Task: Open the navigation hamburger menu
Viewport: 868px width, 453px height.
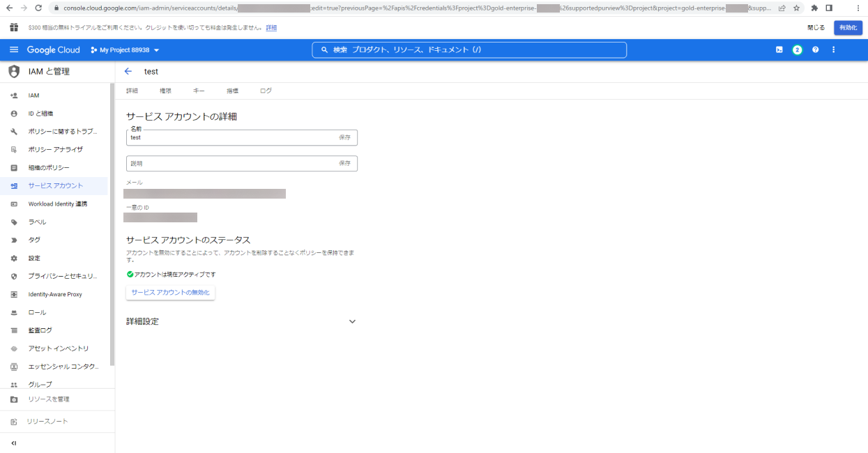Action: (x=14, y=49)
